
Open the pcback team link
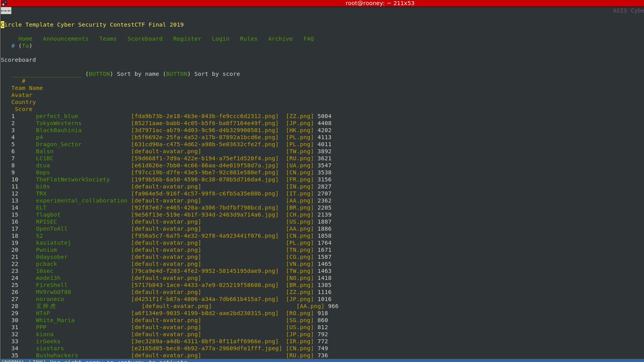tap(46, 264)
